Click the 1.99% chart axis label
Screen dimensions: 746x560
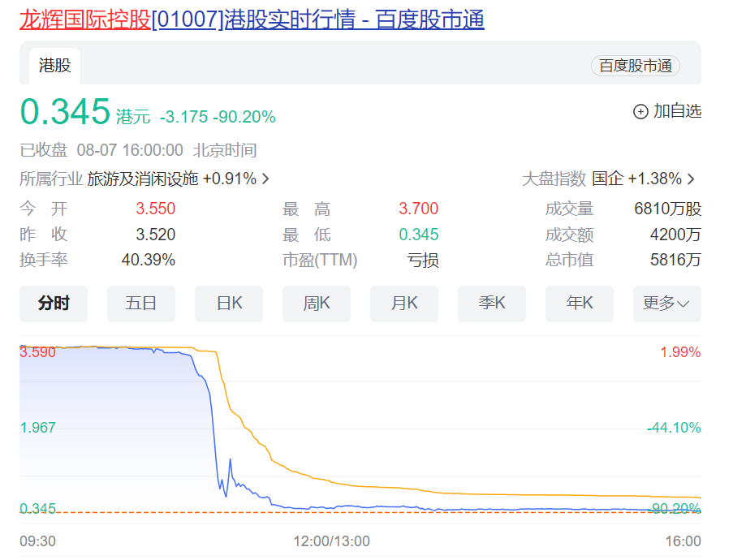coord(680,352)
